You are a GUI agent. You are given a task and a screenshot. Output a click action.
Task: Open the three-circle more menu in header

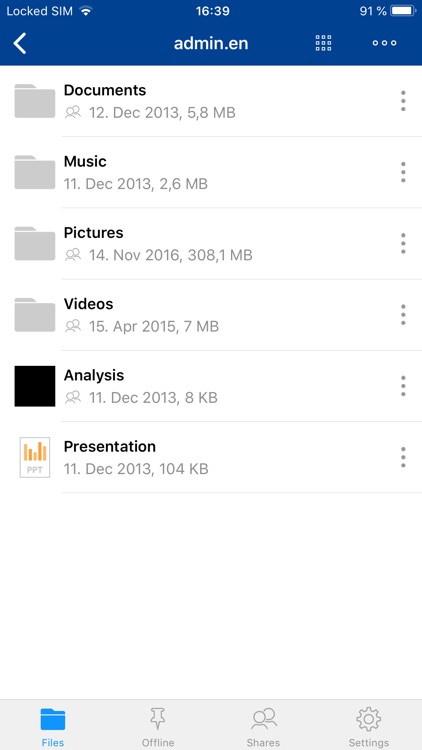(x=384, y=43)
